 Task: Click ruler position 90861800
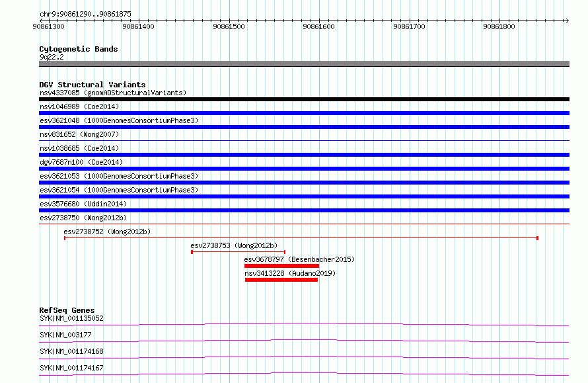pyautogui.click(x=499, y=26)
